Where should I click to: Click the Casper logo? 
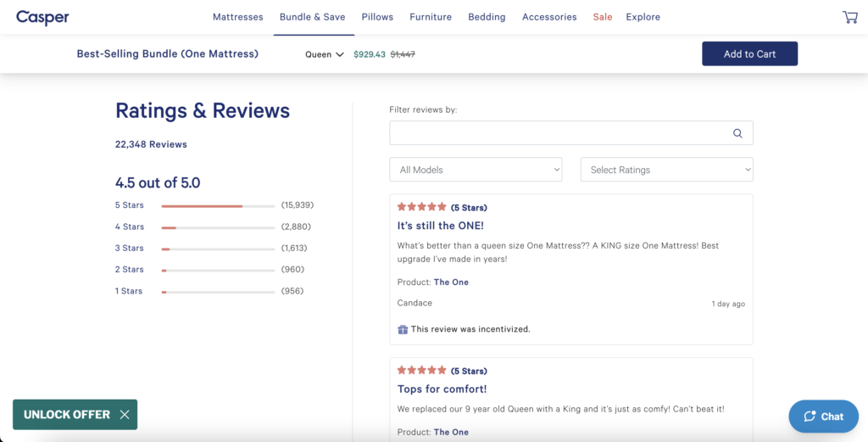pos(42,18)
